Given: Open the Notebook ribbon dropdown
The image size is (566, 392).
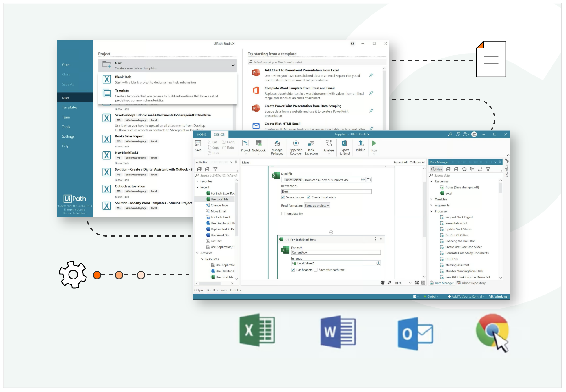Looking at the screenshot, I should point(258,154).
